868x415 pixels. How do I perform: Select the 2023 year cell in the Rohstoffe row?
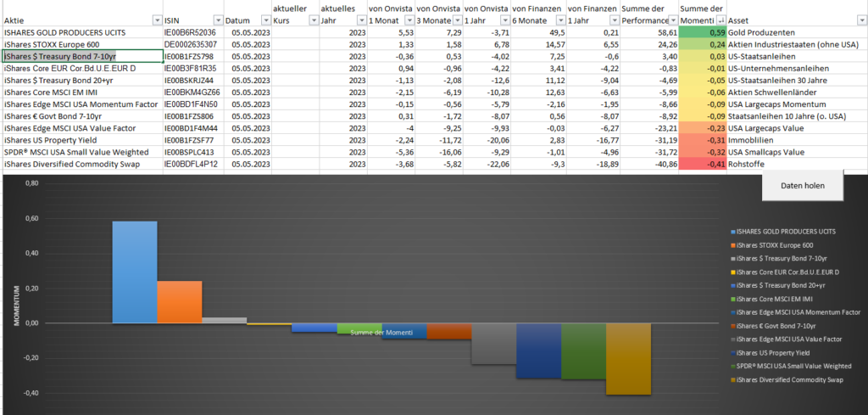pos(343,164)
